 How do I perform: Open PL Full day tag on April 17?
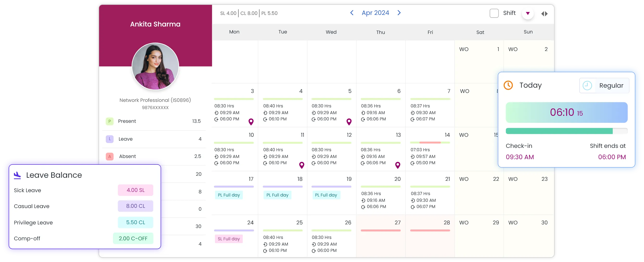coord(229,195)
